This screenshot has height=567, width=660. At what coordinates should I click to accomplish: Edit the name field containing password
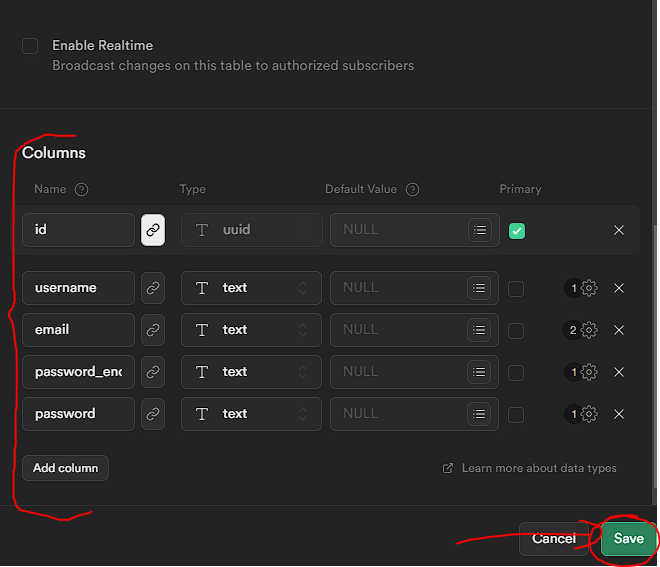point(78,414)
